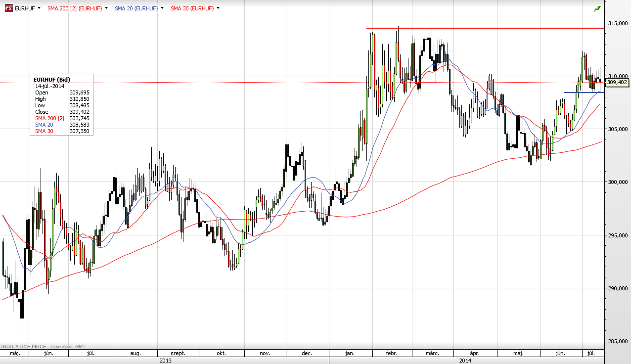The image size is (631, 364).
Task: Click the 2013 year label on the time axis
Action: point(165,361)
